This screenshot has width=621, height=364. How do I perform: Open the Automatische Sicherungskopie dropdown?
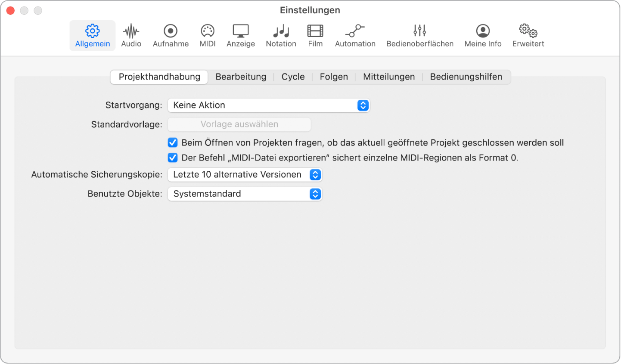click(245, 174)
